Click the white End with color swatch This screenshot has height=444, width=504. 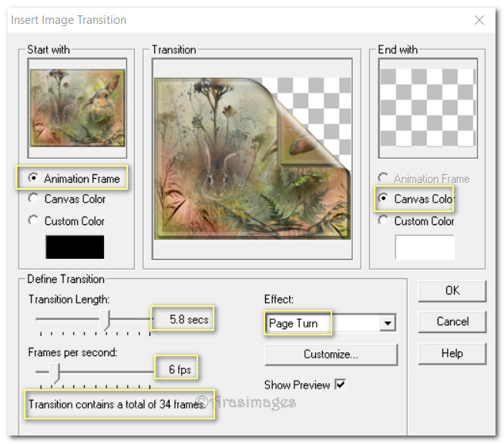tap(425, 247)
